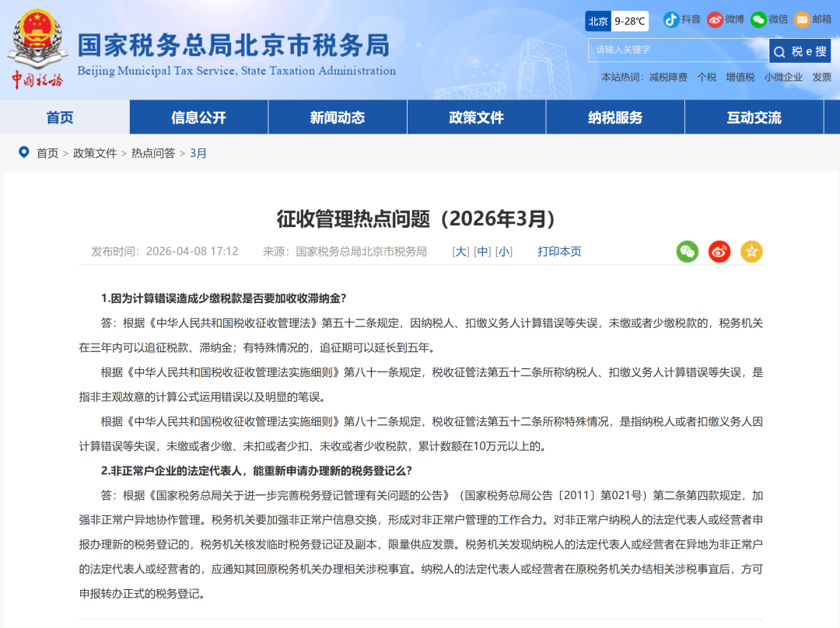840x628 pixels.
Task: Go to 热点问答 in the breadcrumb
Action: coord(153,153)
